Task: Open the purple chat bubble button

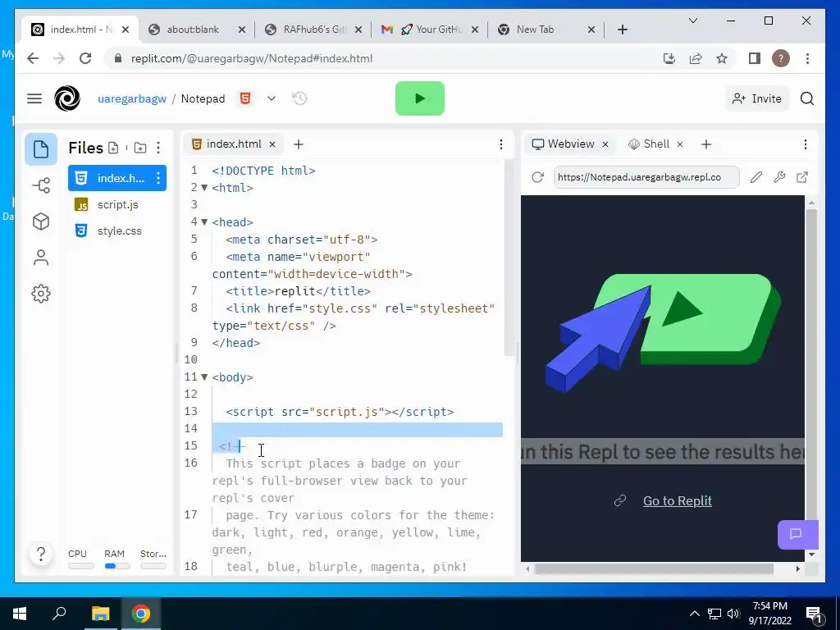Action: click(797, 534)
